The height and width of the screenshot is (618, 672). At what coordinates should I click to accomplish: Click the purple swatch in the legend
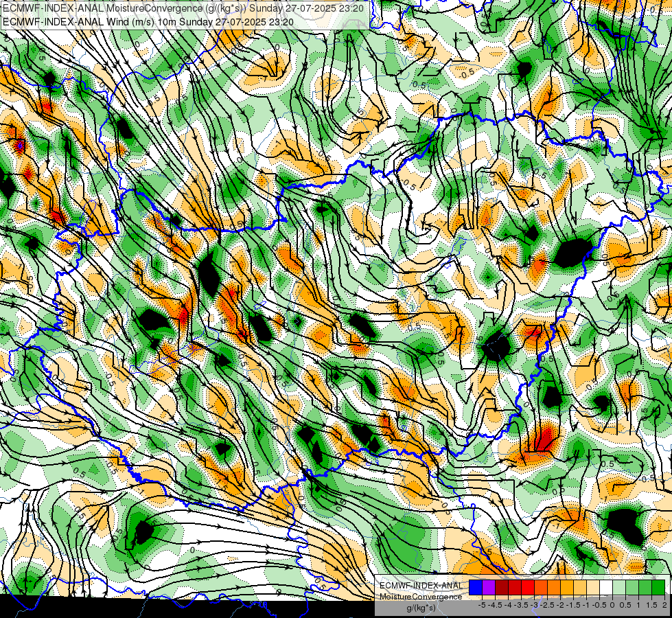point(489,587)
